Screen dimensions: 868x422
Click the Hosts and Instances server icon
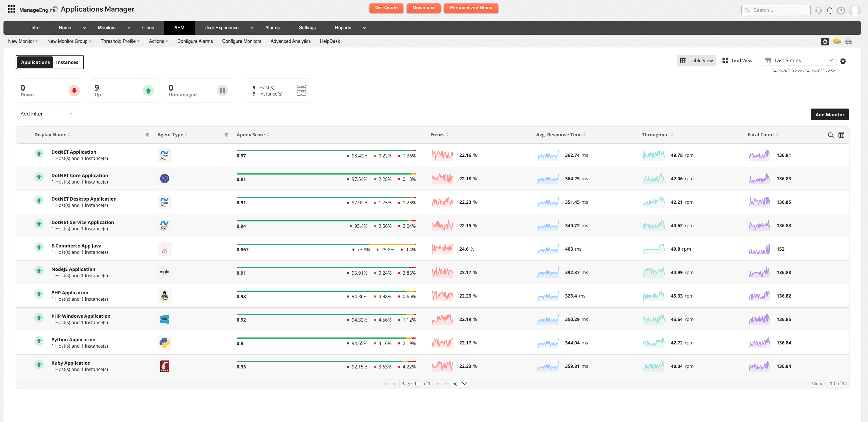[x=301, y=90]
